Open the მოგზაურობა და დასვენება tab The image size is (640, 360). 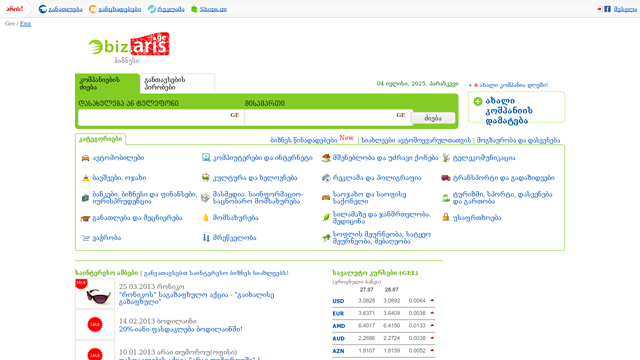[x=518, y=140]
